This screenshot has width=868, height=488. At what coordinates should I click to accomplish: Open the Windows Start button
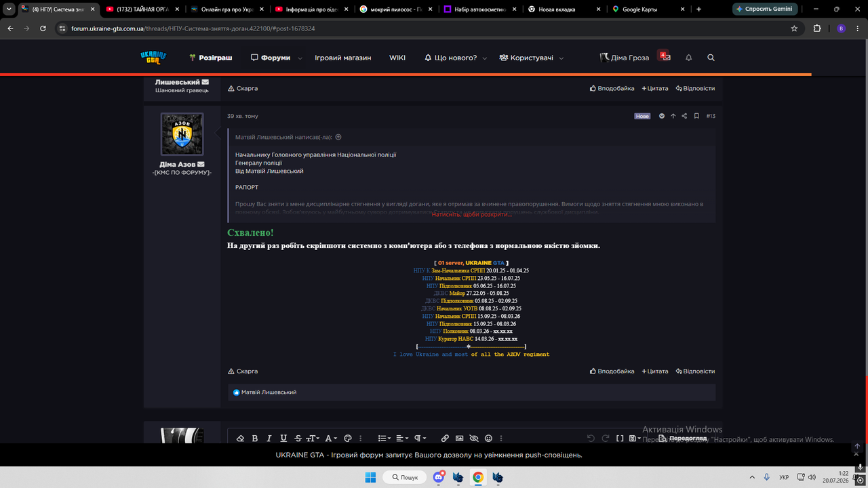pos(370,477)
